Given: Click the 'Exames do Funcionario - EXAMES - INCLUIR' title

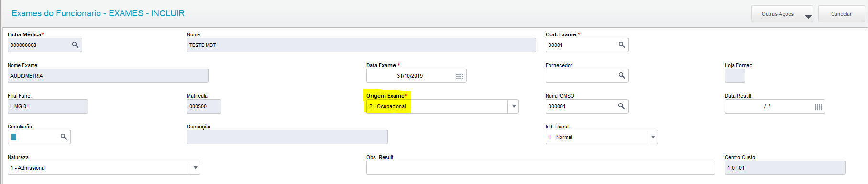Looking at the screenshot, I should pos(98,13).
